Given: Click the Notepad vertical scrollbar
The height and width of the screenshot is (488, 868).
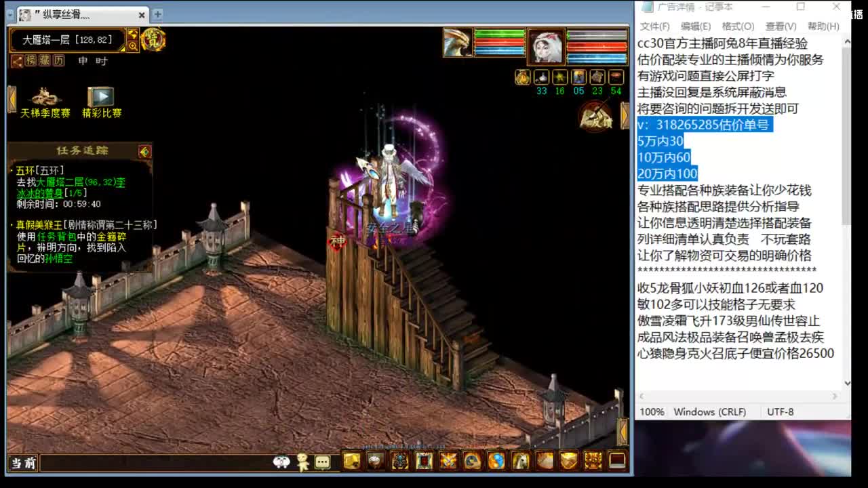Looking at the screenshot, I should point(846,211).
